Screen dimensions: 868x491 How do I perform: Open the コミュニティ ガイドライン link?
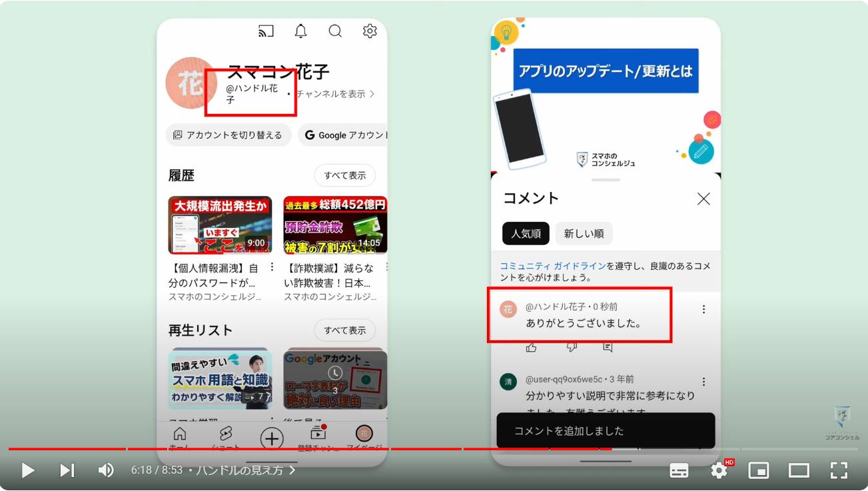[x=553, y=266]
